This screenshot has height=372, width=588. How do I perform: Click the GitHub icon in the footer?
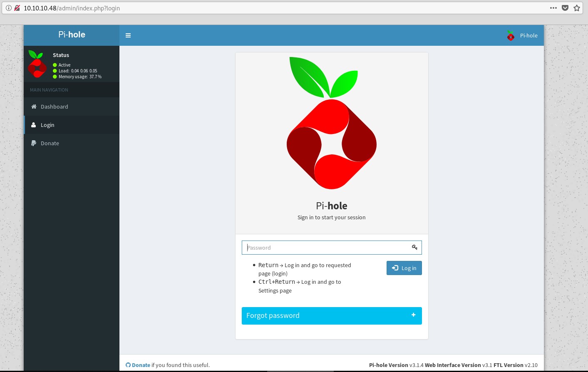(x=128, y=365)
